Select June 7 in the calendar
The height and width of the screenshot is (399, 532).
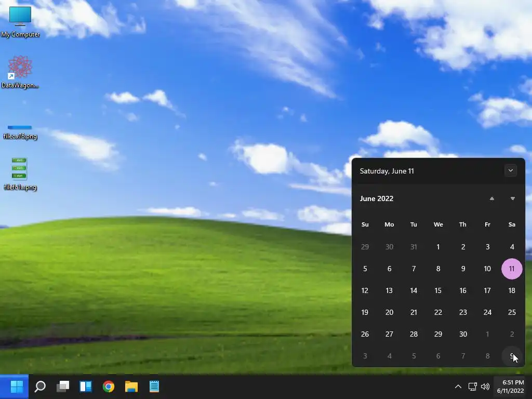tap(414, 269)
